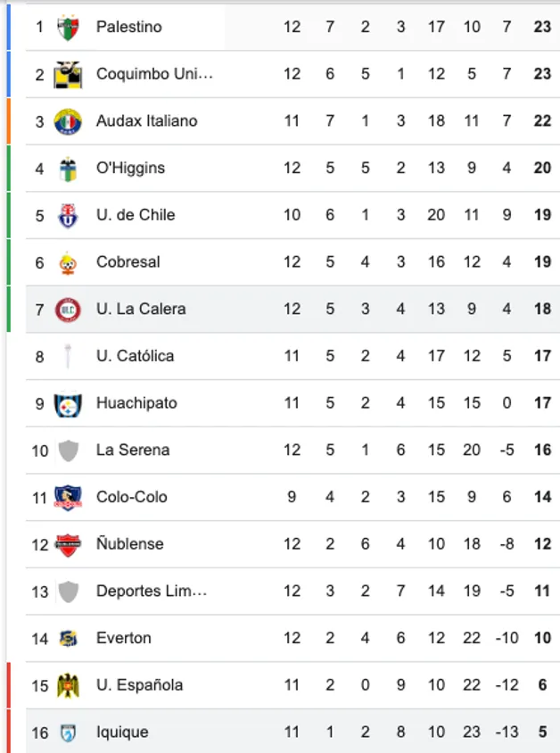This screenshot has height=753, width=560.
Task: Open the Palestino team page
Action: click(128, 27)
